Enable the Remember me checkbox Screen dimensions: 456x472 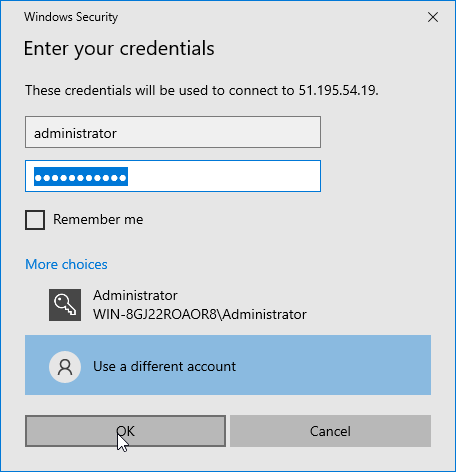click(35, 220)
